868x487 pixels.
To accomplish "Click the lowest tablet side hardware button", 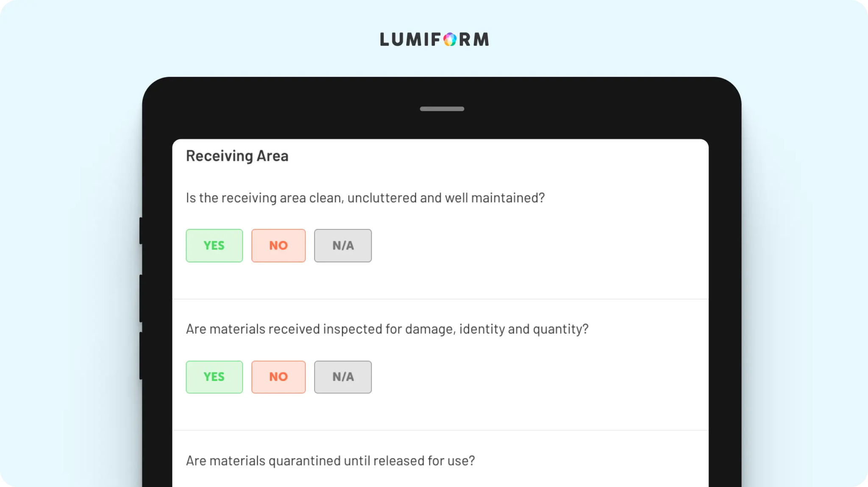I will click(x=141, y=356).
